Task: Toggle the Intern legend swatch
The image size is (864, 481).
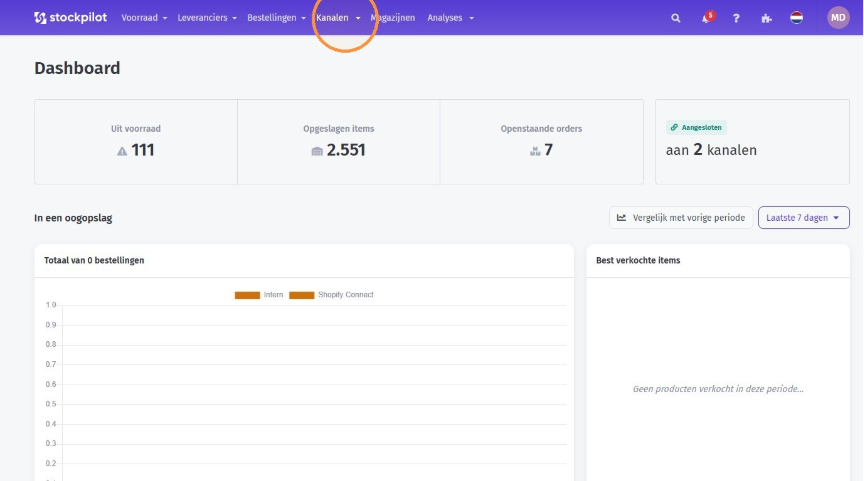Action: [x=247, y=295]
